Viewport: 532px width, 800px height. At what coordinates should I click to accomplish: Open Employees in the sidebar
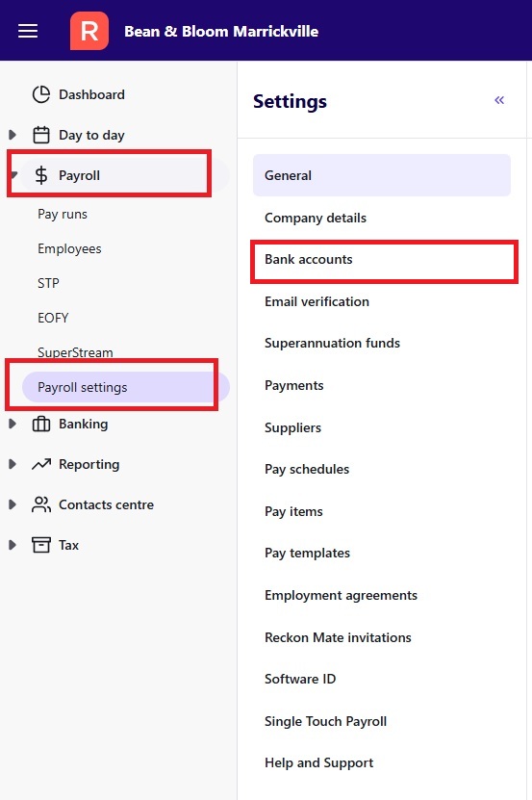pyautogui.click(x=69, y=249)
